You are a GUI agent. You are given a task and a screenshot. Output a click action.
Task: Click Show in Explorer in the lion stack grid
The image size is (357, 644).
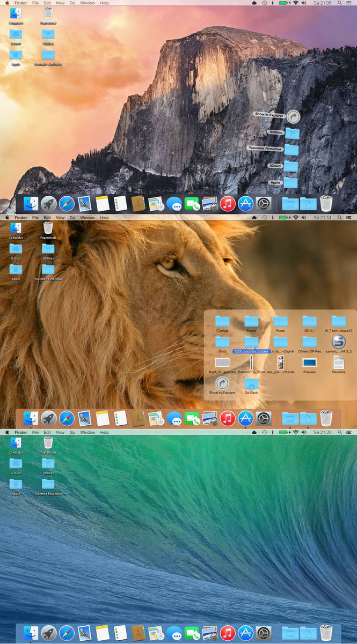[222, 383]
